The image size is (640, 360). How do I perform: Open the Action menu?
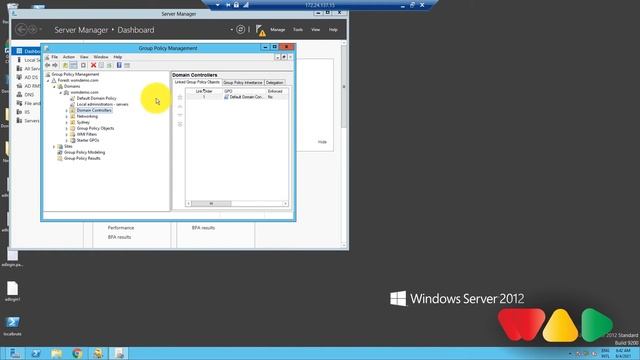click(x=69, y=57)
